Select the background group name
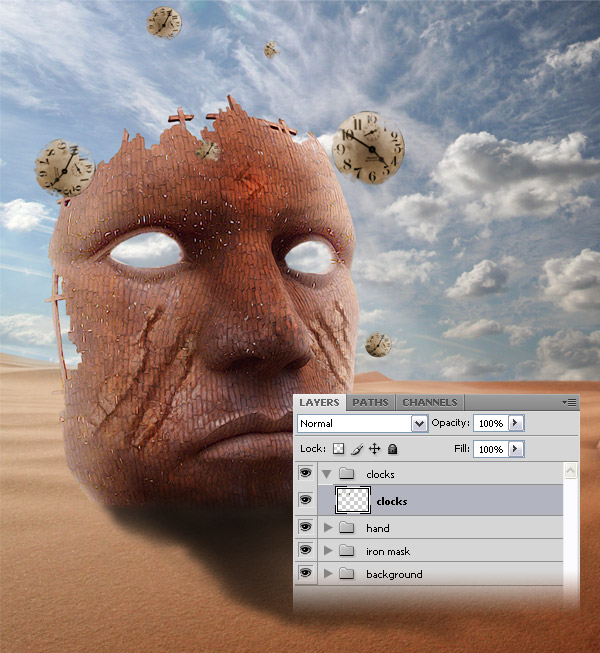Screen dimensions: 600x653 click(394, 574)
